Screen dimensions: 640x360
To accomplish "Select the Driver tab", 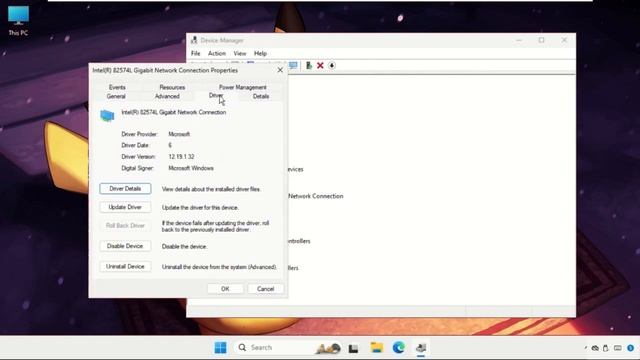I will tap(216, 96).
